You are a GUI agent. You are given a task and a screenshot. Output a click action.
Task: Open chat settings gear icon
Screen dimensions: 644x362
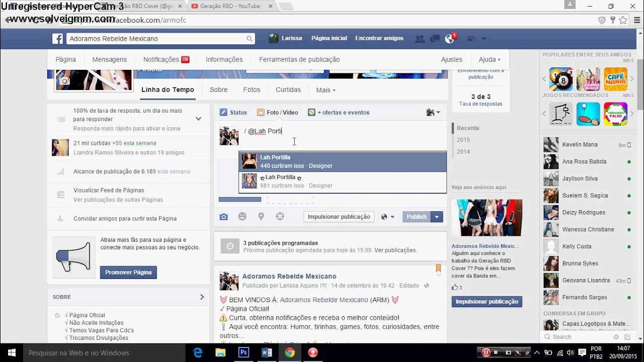point(616,337)
